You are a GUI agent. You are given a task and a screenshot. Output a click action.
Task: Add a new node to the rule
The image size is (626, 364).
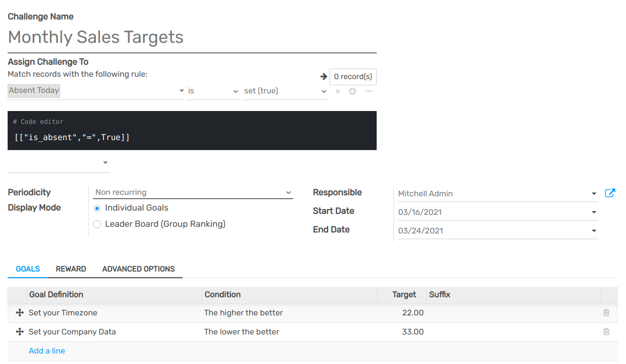[x=351, y=91]
